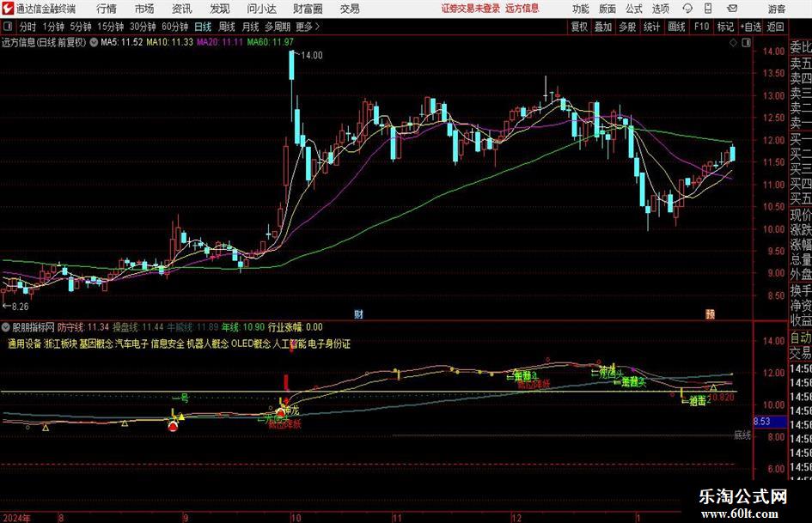Viewport: 812px width, 523px height.
Task: Click the 返回 back button
Action: [775, 27]
